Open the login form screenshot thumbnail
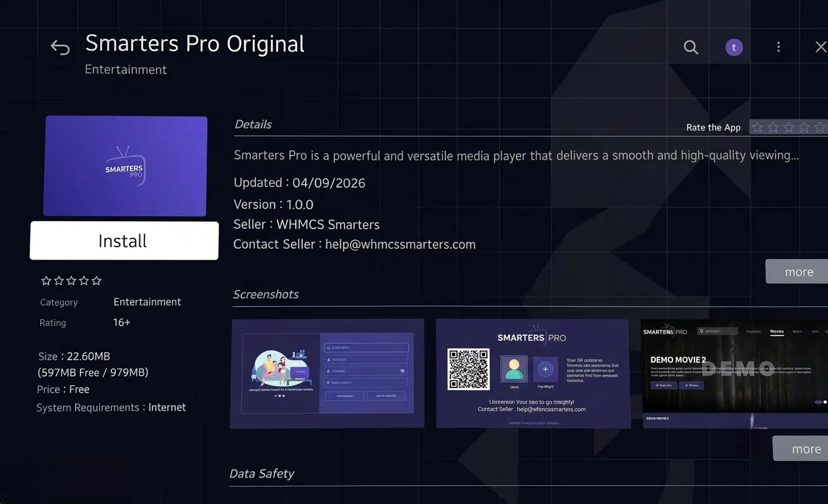828x504 pixels. pyautogui.click(x=327, y=374)
